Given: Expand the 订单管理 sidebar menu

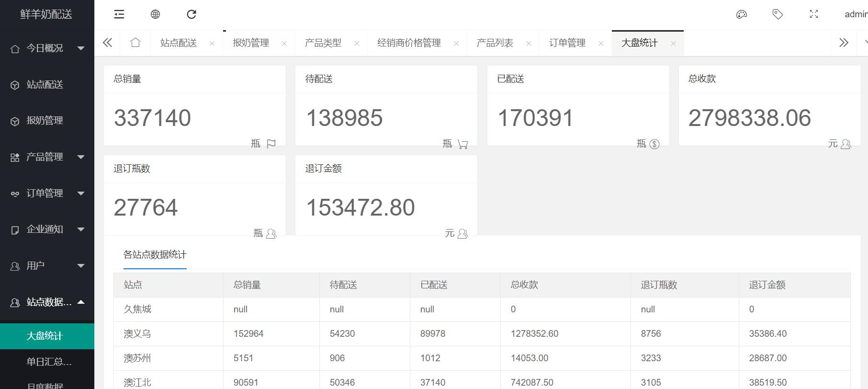Looking at the screenshot, I should 47,193.
